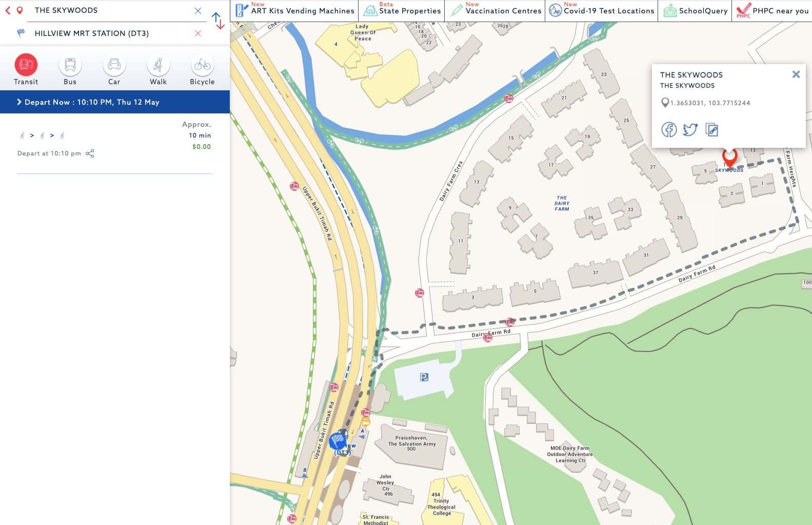Click bus stop icon near St. Francis Methodist
Viewport: 812px width, 525px height.
pos(292,519)
